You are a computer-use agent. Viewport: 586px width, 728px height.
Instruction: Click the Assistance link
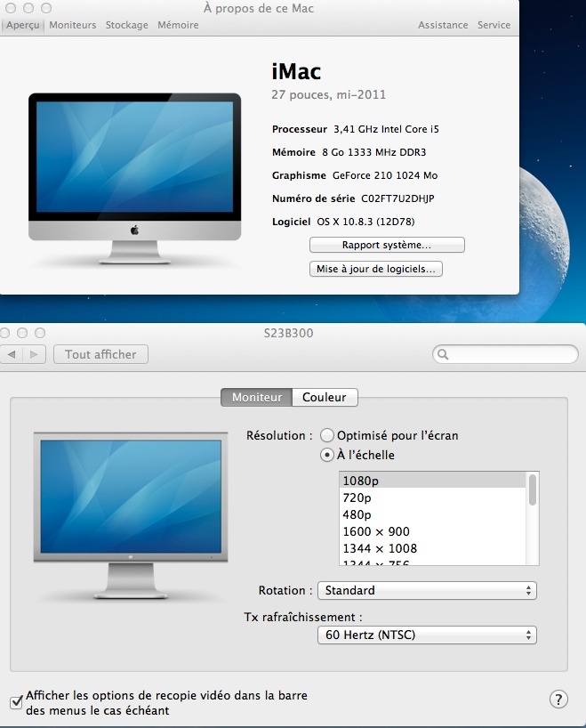(443, 25)
